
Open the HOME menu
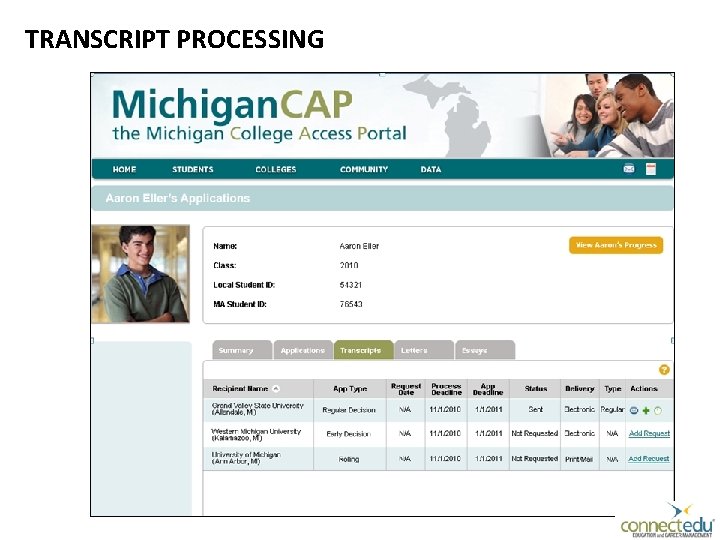124,169
